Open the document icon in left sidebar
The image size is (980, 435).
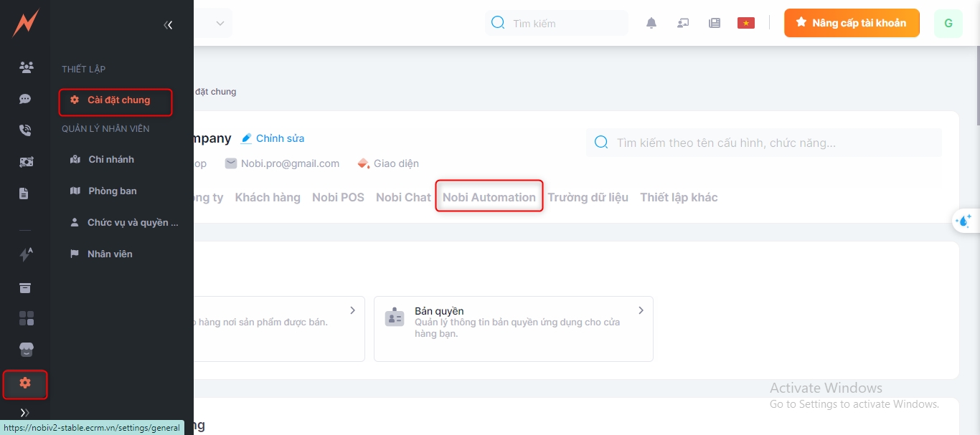[x=24, y=193]
